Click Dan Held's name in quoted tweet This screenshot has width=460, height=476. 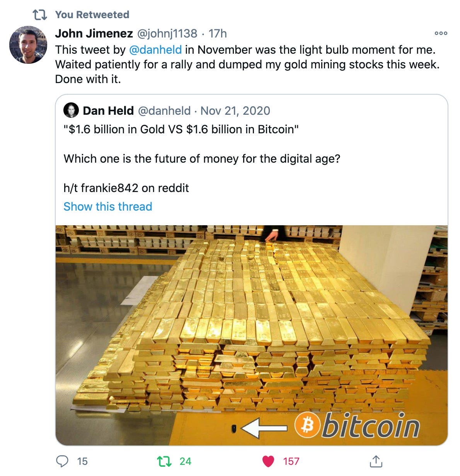pyautogui.click(x=108, y=111)
